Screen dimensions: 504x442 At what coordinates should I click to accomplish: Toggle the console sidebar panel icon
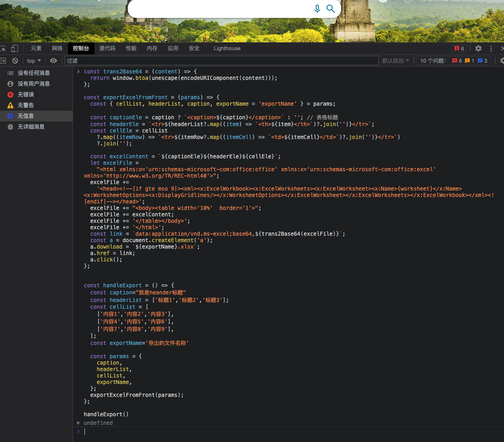pyautogui.click(x=3, y=61)
